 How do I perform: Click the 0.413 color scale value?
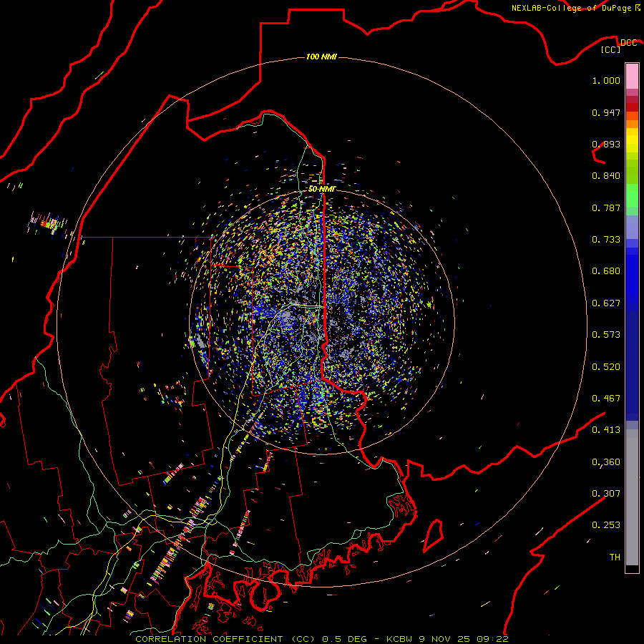coord(606,430)
